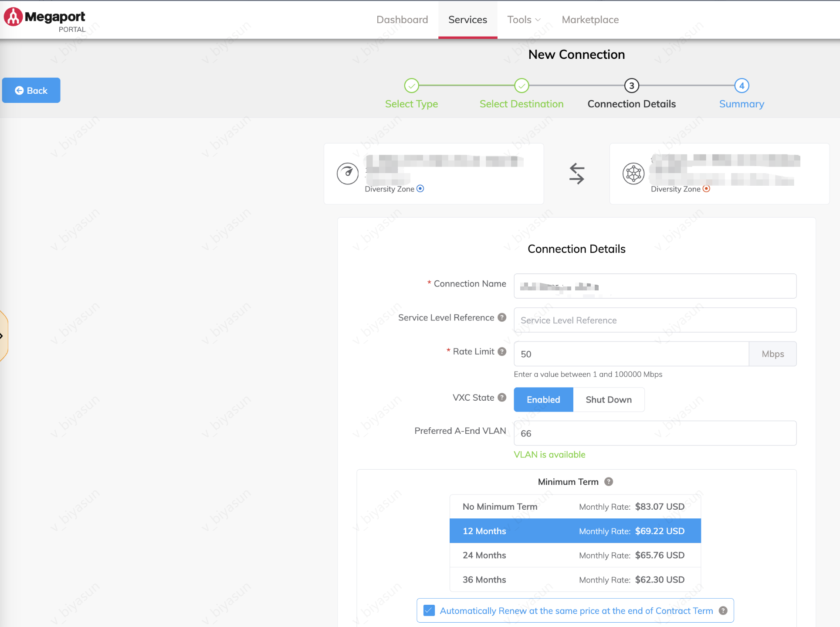Set VXC State to Enabled

[543, 400]
